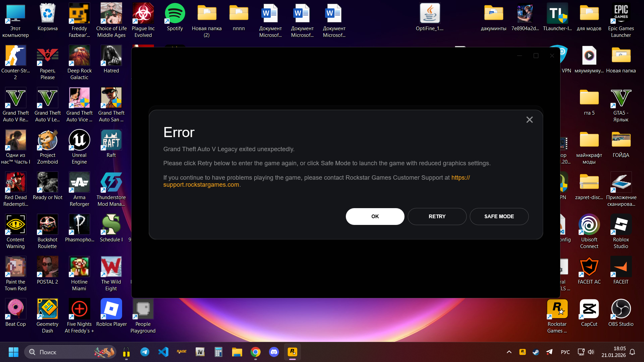Switch the РУС input language indicator
This screenshot has height=362, width=644.
point(565,352)
